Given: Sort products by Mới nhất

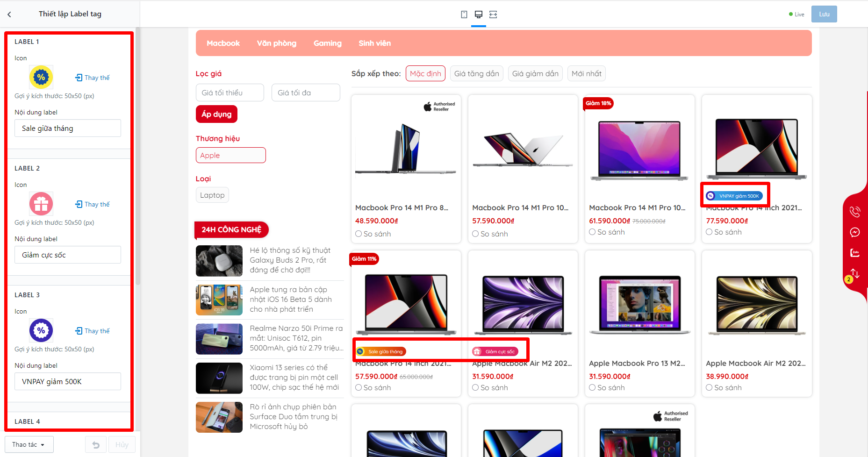Looking at the screenshot, I should pos(587,73).
